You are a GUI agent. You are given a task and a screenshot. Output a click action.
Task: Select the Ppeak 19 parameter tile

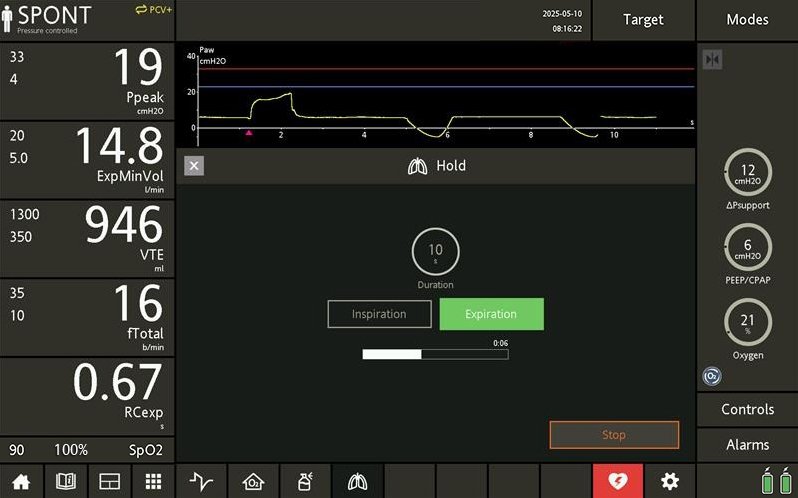coord(87,81)
